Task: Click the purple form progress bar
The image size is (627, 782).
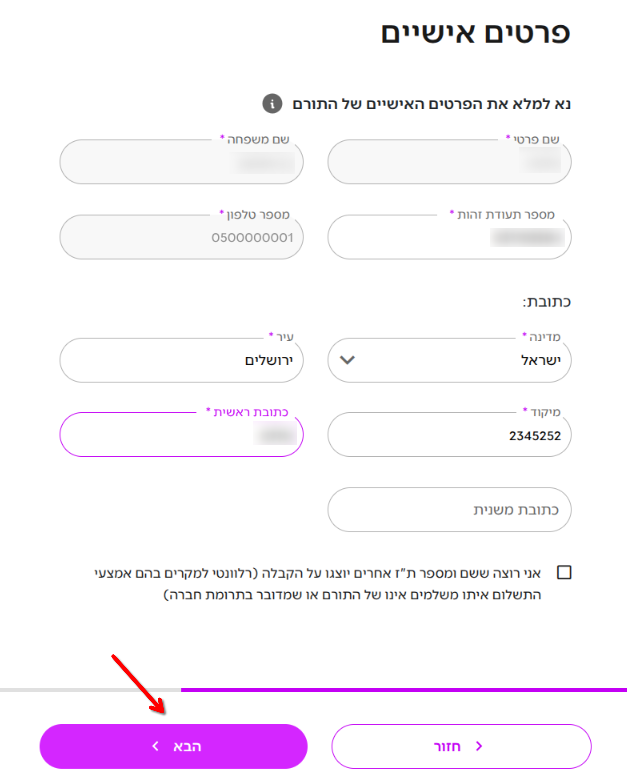Action: click(403, 689)
